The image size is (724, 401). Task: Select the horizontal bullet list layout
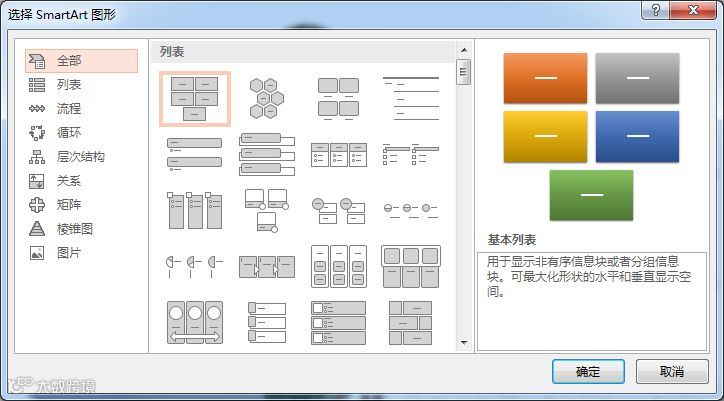tap(338, 155)
